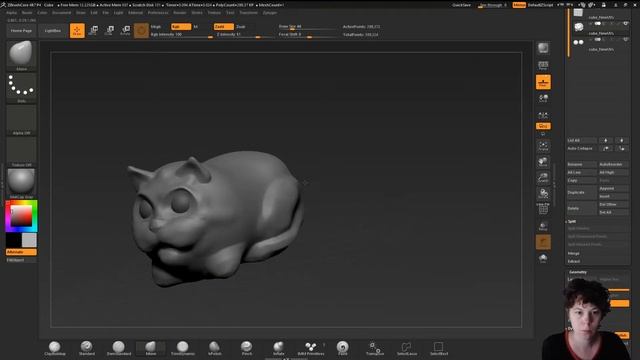Click the Move gizmo mode icon
Viewport: 640px width, 360px height.
coord(93,31)
